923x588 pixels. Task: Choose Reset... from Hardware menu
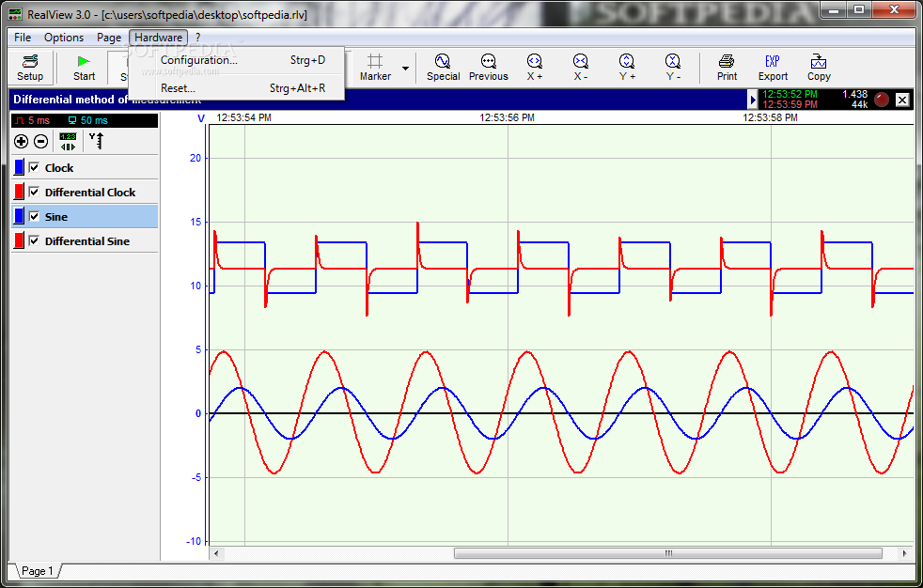click(236, 88)
